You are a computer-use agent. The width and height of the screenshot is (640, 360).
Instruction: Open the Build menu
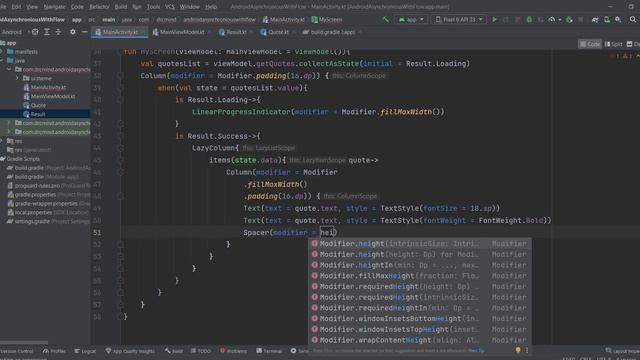click(x=120, y=7)
